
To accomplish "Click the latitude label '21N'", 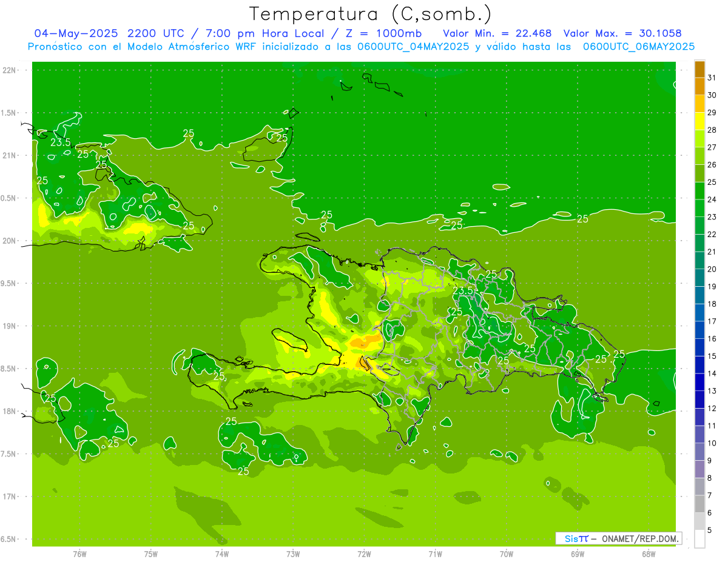I will 9,155.
